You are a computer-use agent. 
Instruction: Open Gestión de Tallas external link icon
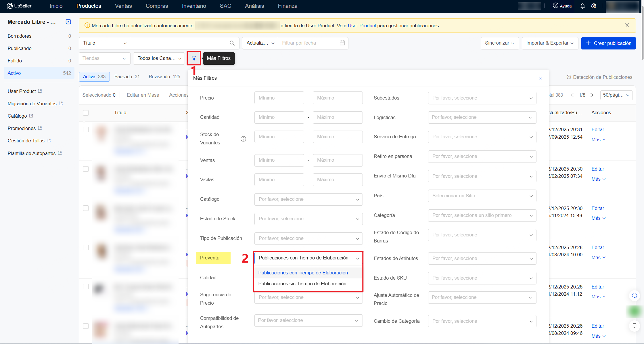(49, 140)
